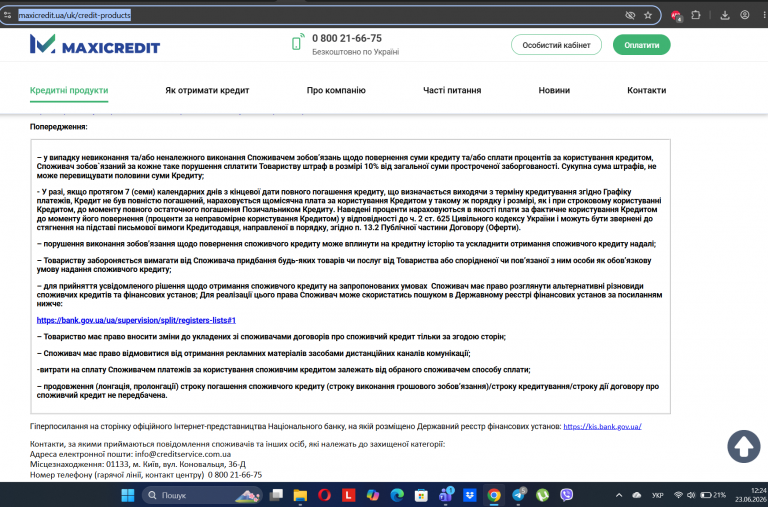Click the crossed-eye tracking protection icon
This screenshot has width=768, height=507.
[x=630, y=15]
